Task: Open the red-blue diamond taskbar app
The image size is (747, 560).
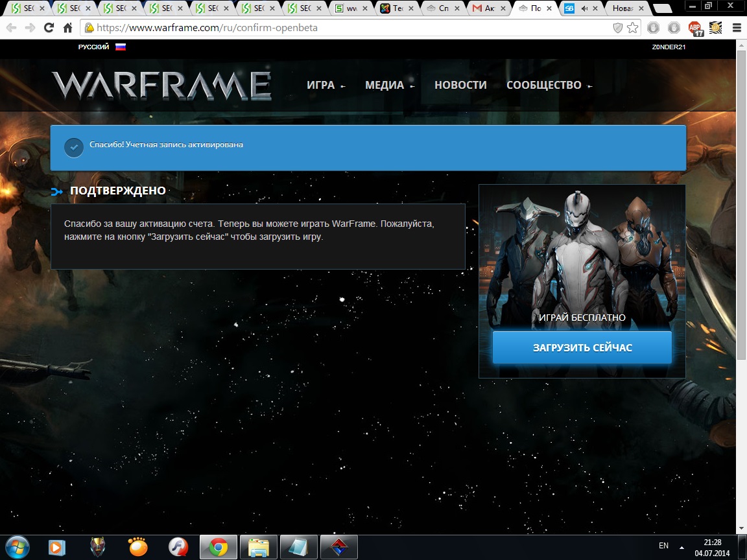Action: pyautogui.click(x=339, y=547)
